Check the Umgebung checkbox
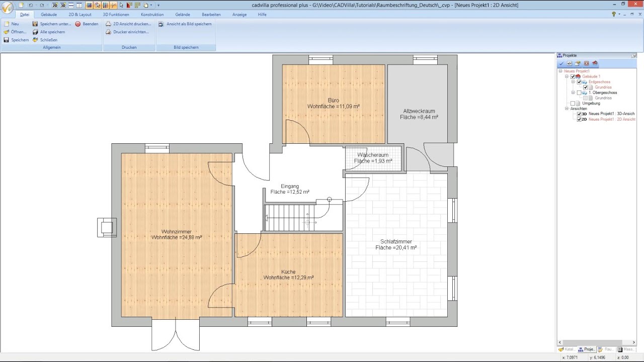Image resolution: width=644 pixels, height=362 pixels. 573,104
